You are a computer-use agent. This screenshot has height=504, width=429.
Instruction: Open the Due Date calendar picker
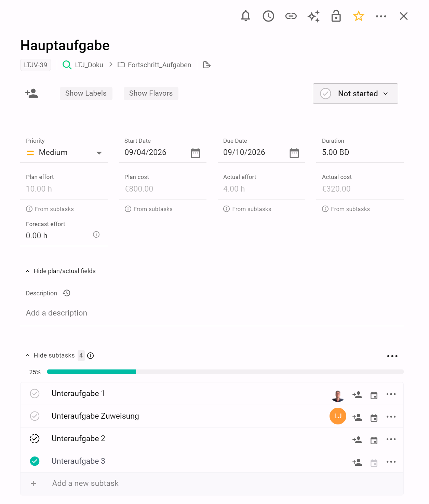(x=294, y=153)
